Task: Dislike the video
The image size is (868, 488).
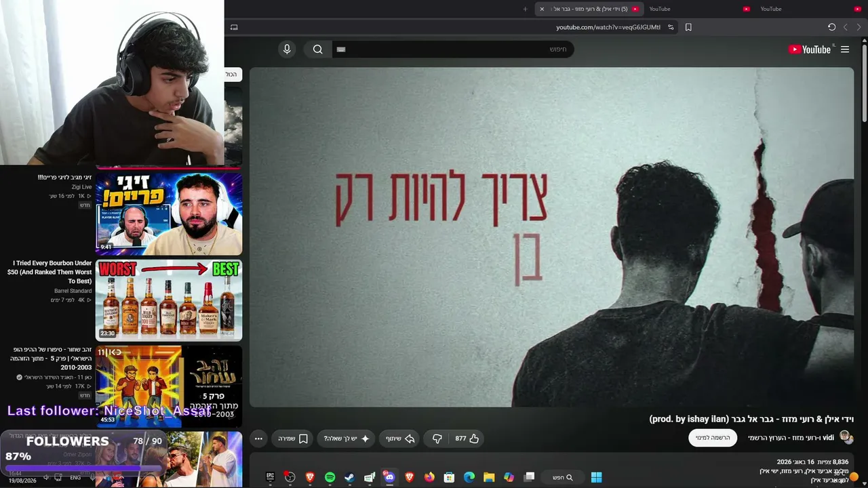Action: (437, 439)
